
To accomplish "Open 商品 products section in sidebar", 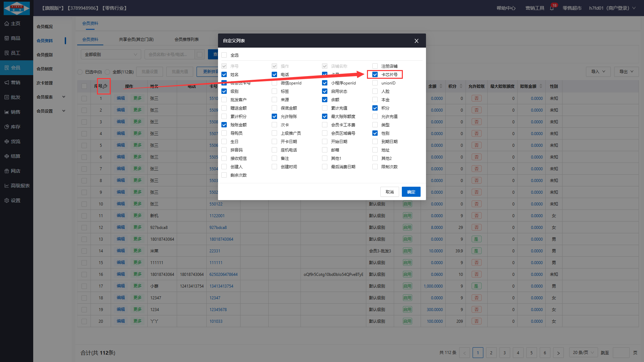I will (15, 38).
